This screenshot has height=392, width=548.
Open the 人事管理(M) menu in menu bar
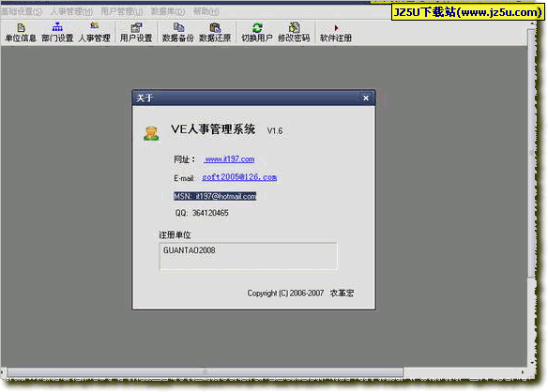(71, 12)
